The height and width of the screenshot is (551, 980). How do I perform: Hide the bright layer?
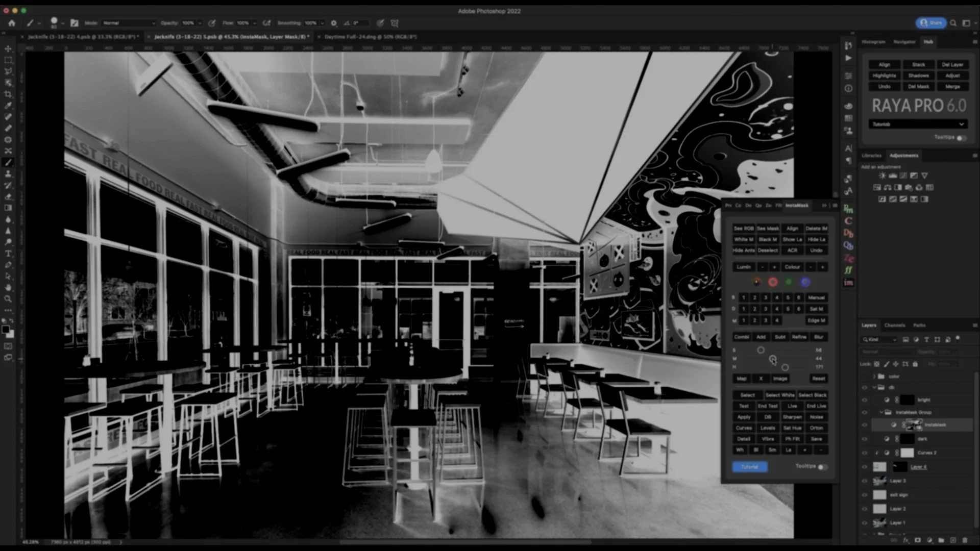[x=865, y=400]
